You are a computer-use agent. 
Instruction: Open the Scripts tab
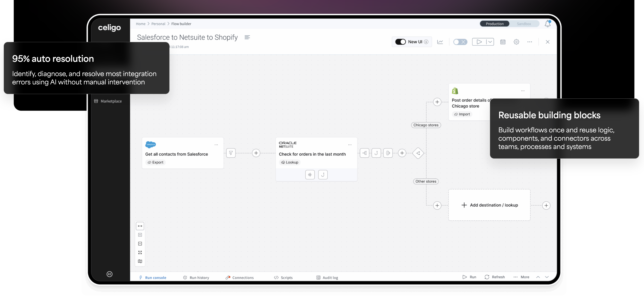point(283,278)
